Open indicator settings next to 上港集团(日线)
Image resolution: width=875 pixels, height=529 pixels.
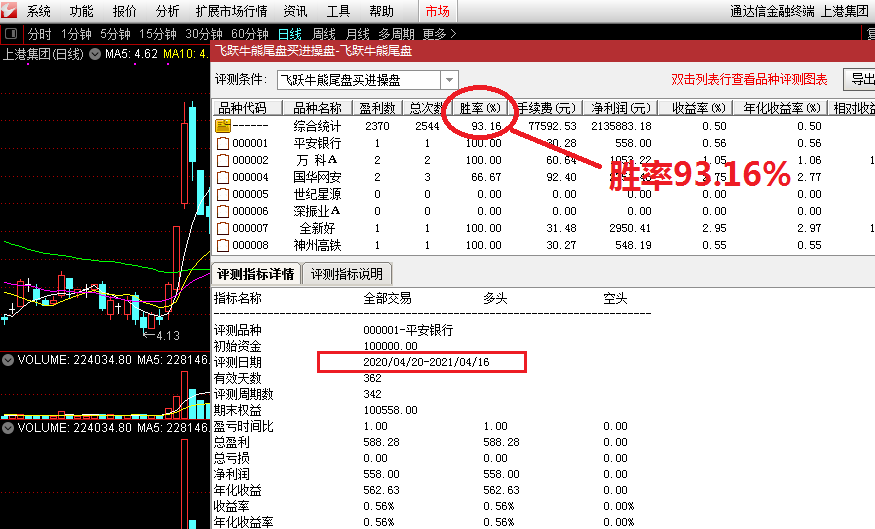click(x=95, y=54)
